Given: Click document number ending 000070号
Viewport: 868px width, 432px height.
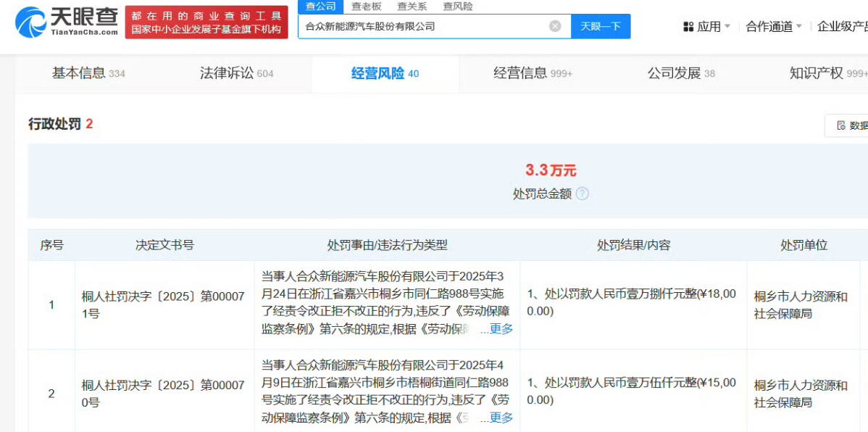Looking at the screenshot, I should click(163, 394).
